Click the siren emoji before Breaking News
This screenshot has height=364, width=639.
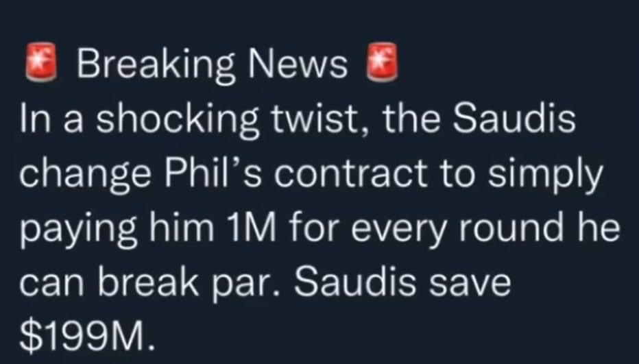click(x=41, y=62)
